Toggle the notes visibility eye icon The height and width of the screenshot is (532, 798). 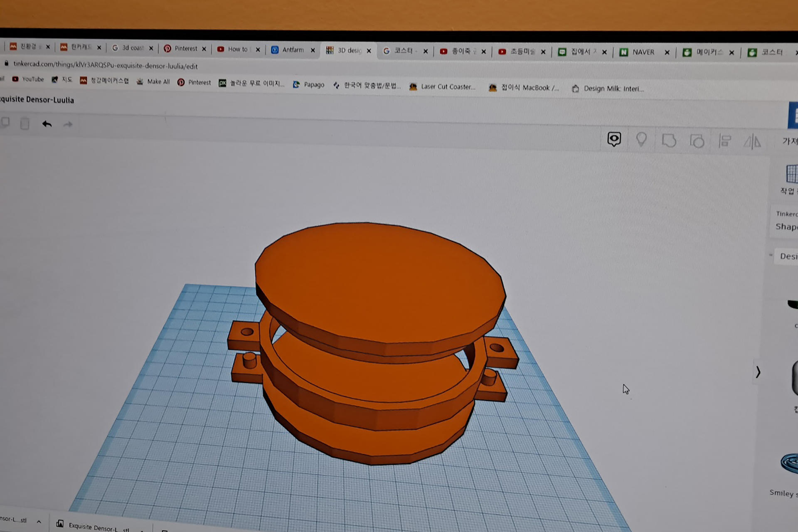[614, 139]
